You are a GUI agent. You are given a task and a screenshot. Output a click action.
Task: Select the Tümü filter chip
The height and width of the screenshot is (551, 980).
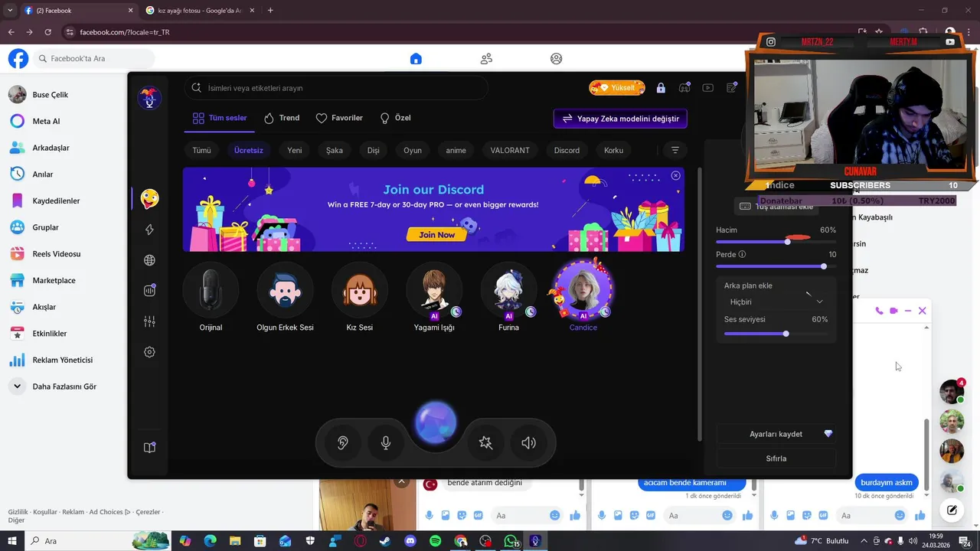tap(201, 150)
